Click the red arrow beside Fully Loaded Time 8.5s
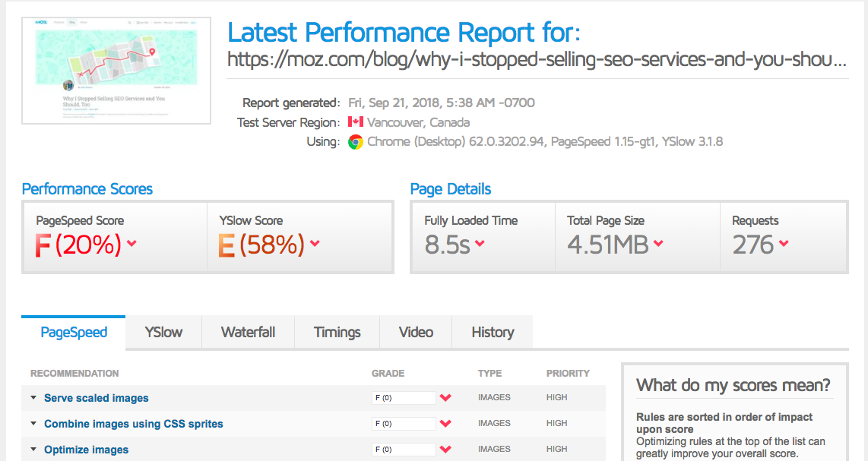The image size is (868, 461). click(480, 243)
